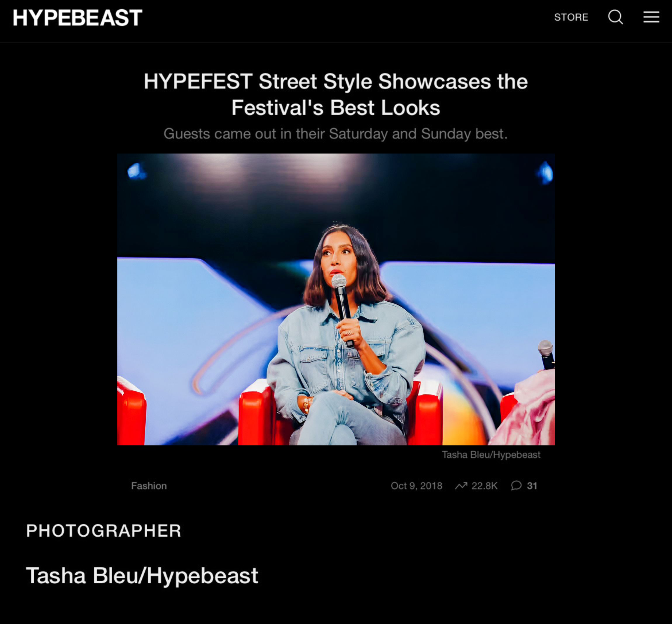Click the comment bubble icon
This screenshot has width=672, height=624.
pyautogui.click(x=516, y=486)
